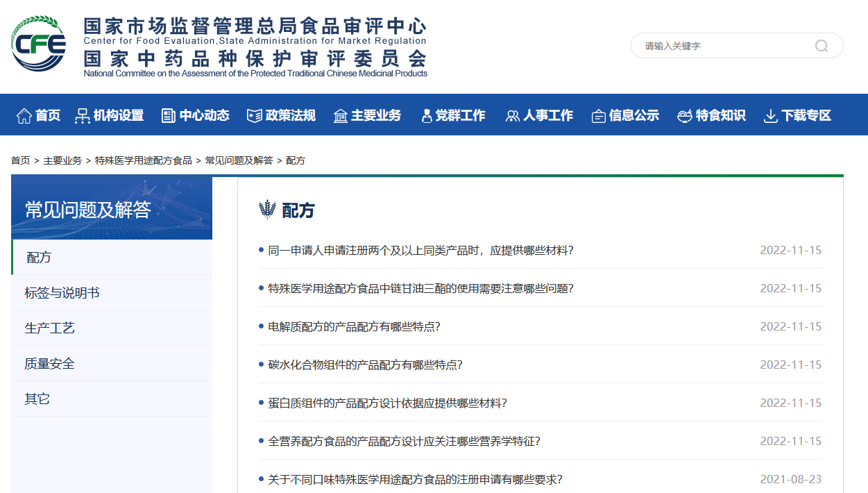The height and width of the screenshot is (493, 868).
Task: Click the home icon beside 首页
Action: tap(24, 116)
